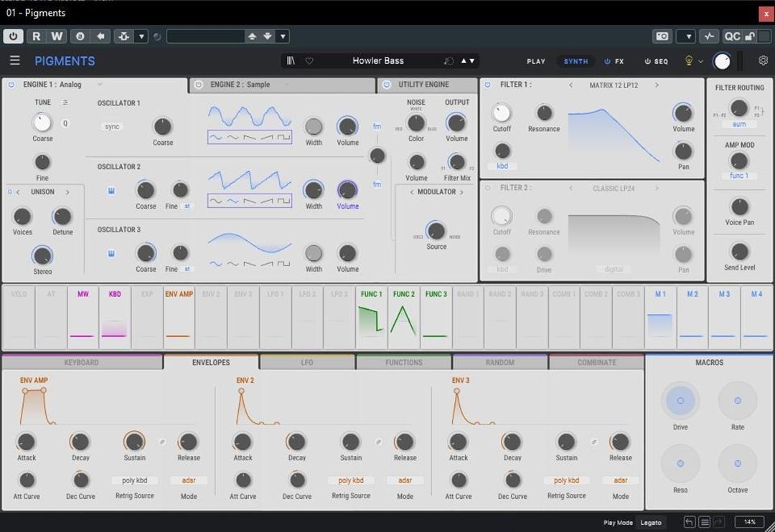Toggle Utility Engine power button

(x=387, y=85)
